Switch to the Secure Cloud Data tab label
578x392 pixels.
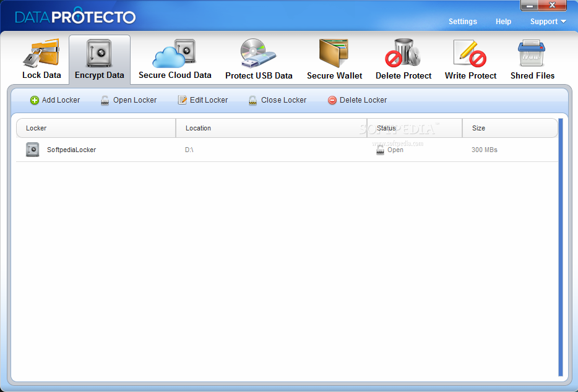(x=175, y=75)
